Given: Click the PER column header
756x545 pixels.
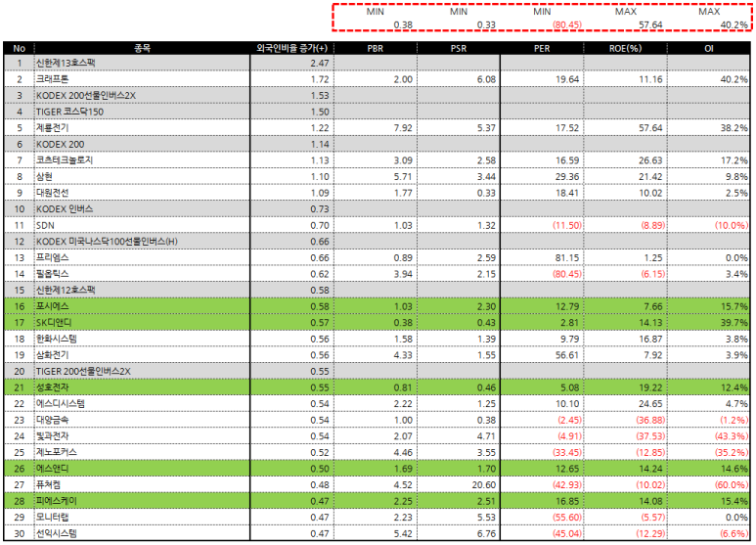Looking at the screenshot, I should (542, 48).
